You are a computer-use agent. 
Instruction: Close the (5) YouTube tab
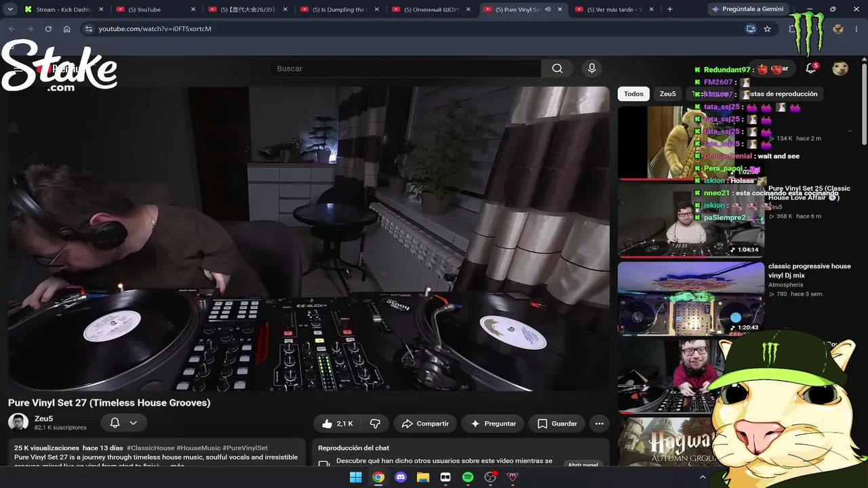tap(193, 9)
